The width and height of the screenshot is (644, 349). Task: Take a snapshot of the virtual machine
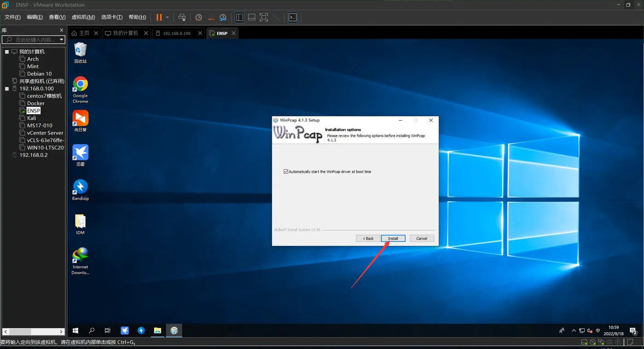199,17
